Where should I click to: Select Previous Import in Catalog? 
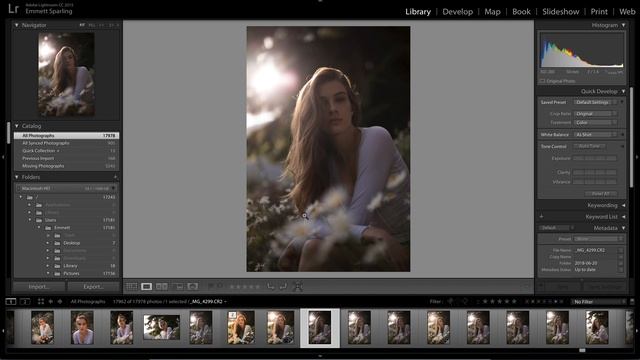pyautogui.click(x=67, y=158)
